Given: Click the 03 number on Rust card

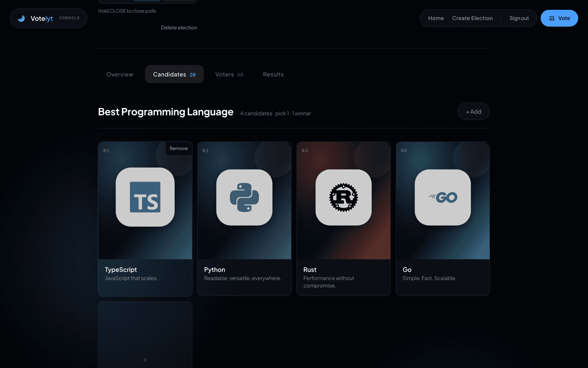Looking at the screenshot, I should tap(305, 151).
